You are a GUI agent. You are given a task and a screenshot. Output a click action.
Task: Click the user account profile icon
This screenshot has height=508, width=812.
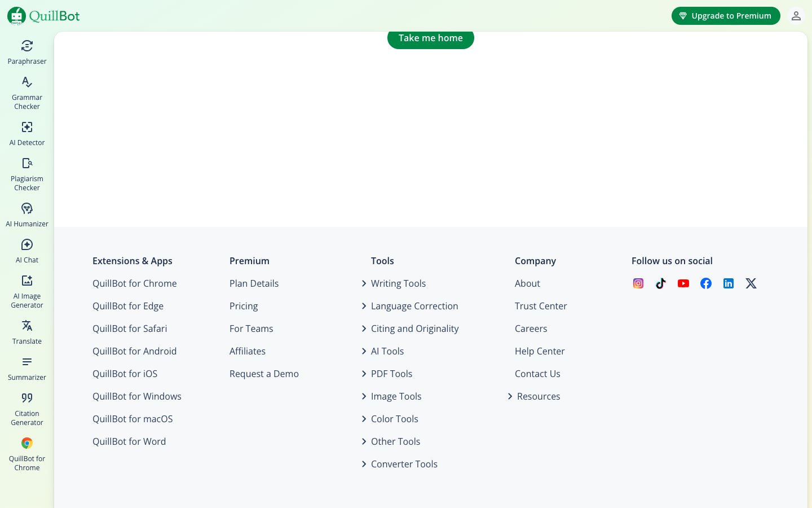point(796,16)
